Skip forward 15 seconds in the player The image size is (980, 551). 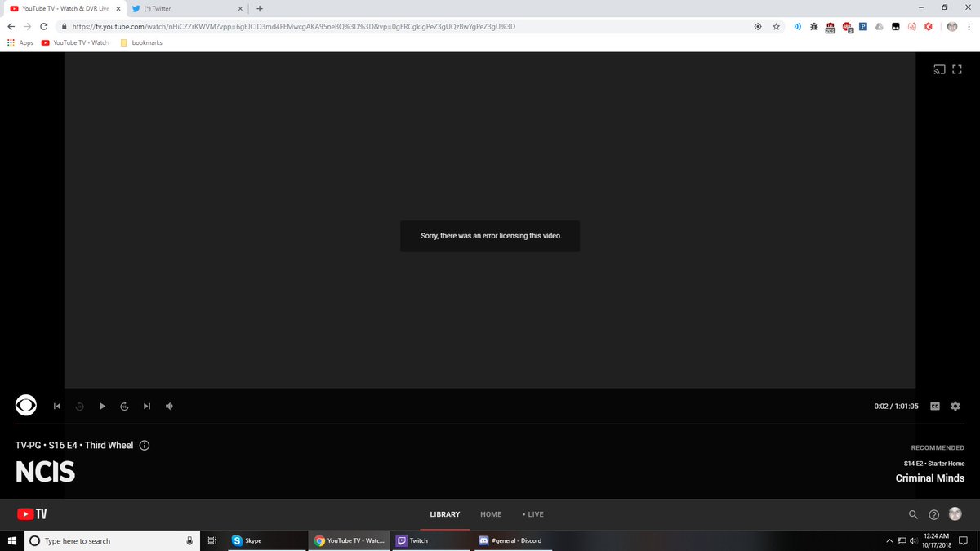pos(124,406)
